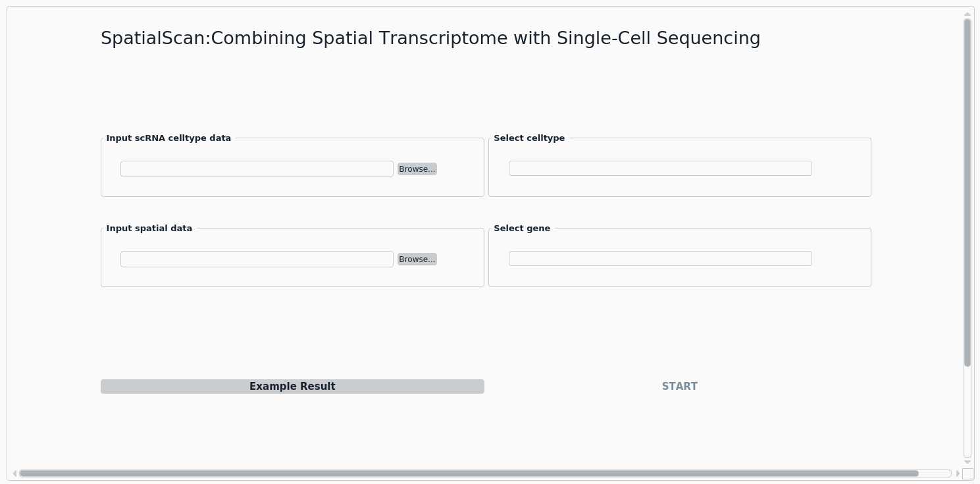The height and width of the screenshot is (484, 980).
Task: Click the scroll left arrow icon
Action: click(14, 473)
